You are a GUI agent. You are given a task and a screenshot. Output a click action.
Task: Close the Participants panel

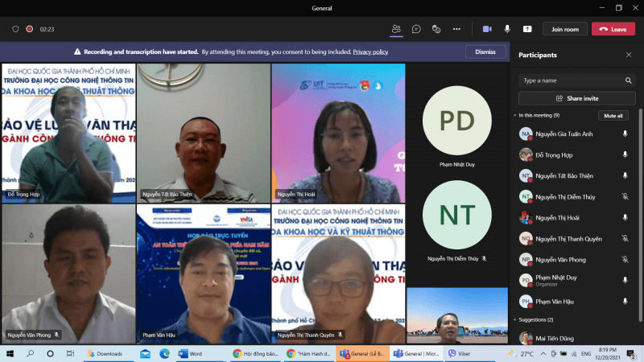click(x=629, y=55)
